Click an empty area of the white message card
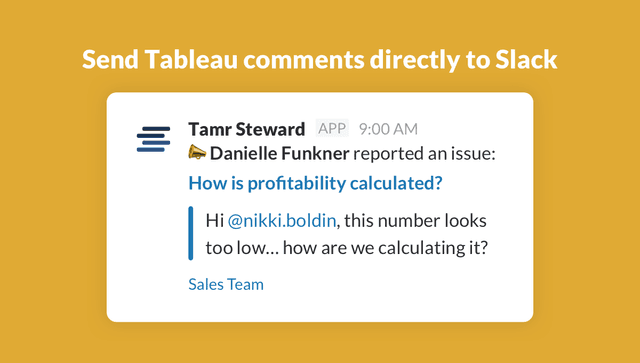 point(408,294)
